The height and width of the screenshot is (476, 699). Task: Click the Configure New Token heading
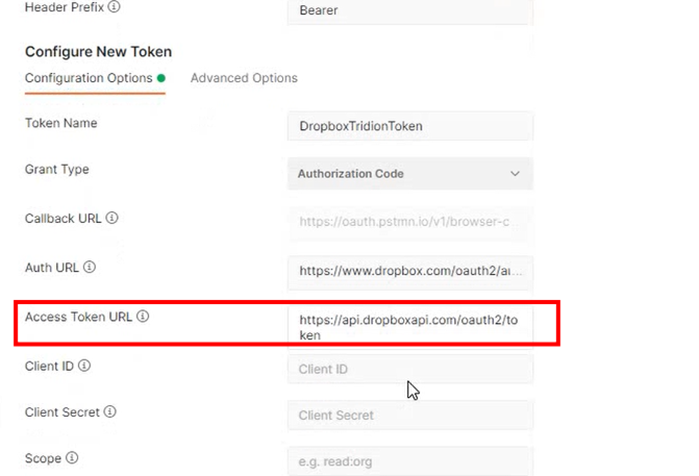(98, 52)
